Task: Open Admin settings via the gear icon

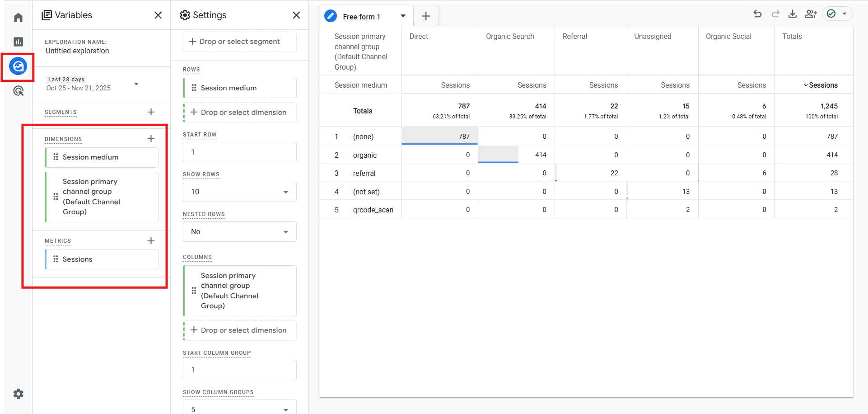Action: click(18, 394)
